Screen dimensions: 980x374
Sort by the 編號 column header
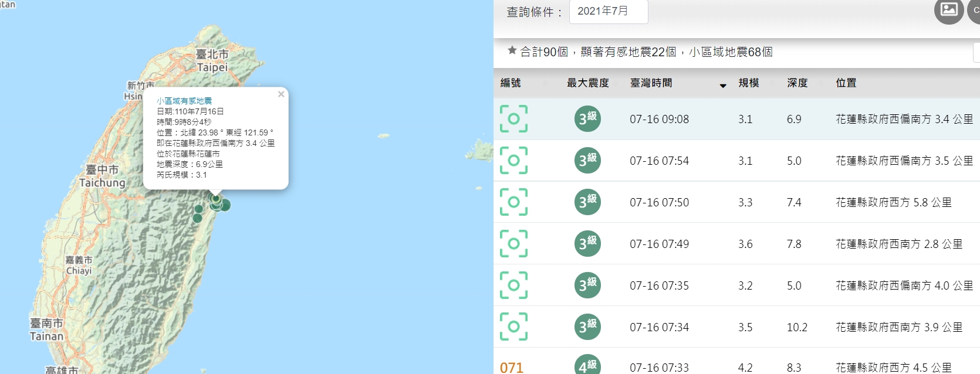pyautogui.click(x=511, y=83)
